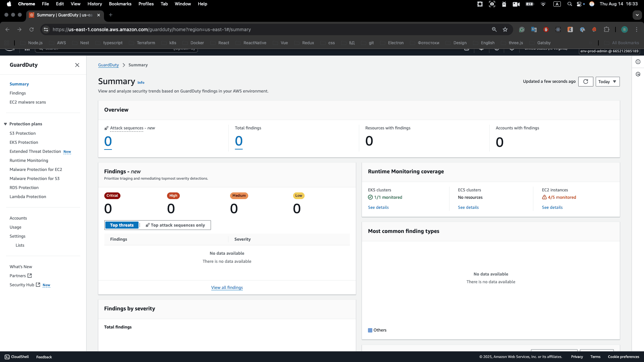Launch CloudShell from the bottom bar

click(16, 357)
